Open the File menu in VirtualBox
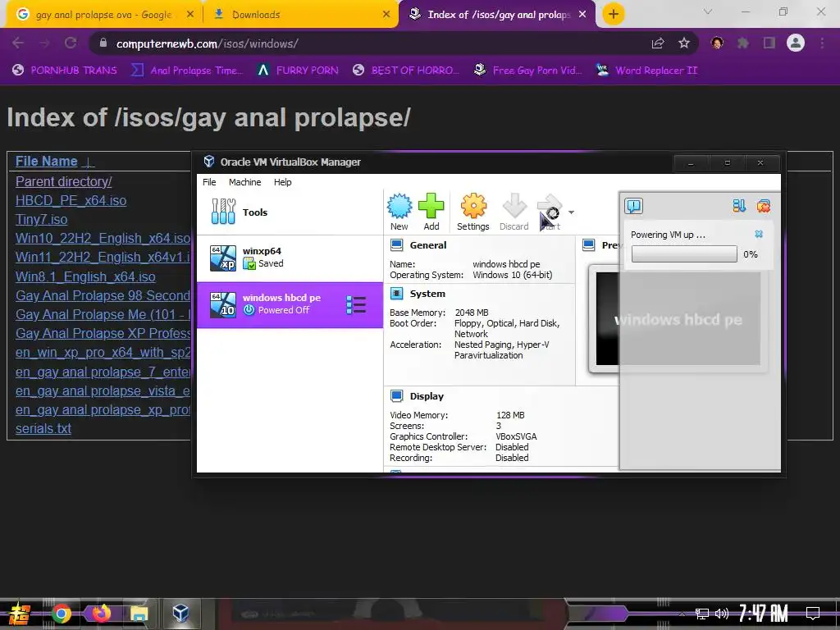 point(209,182)
